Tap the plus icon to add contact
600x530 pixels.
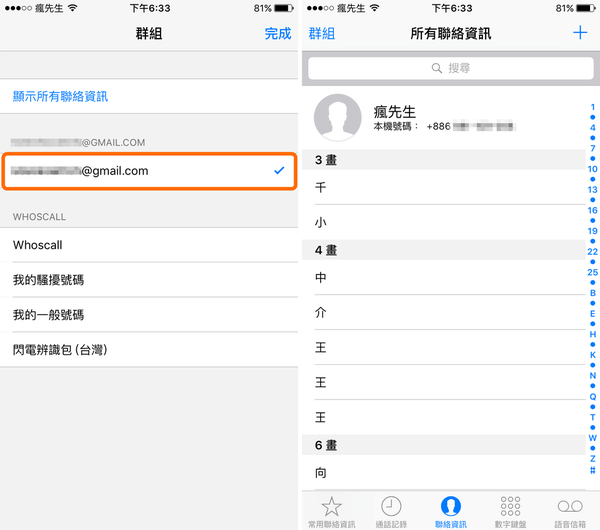pos(580,33)
